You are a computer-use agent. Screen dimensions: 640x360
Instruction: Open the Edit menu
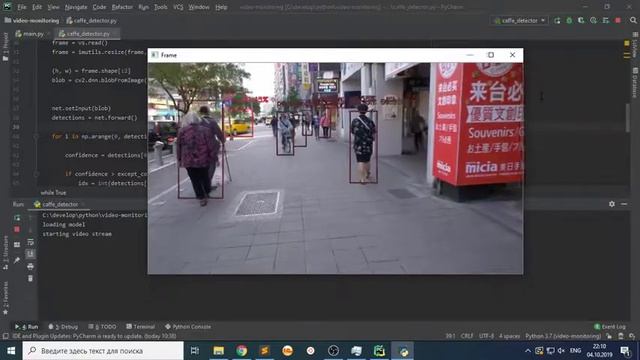37,7
